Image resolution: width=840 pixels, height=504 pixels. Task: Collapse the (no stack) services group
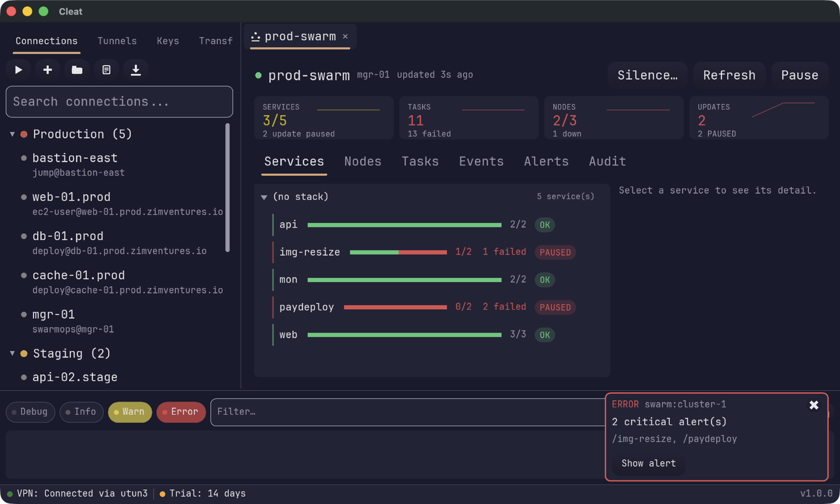coord(264,197)
